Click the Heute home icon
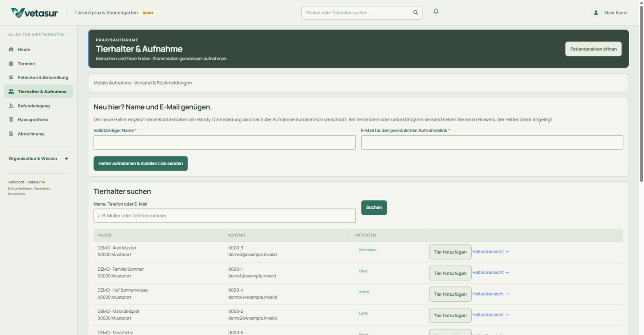The height and width of the screenshot is (335, 644). [11, 49]
